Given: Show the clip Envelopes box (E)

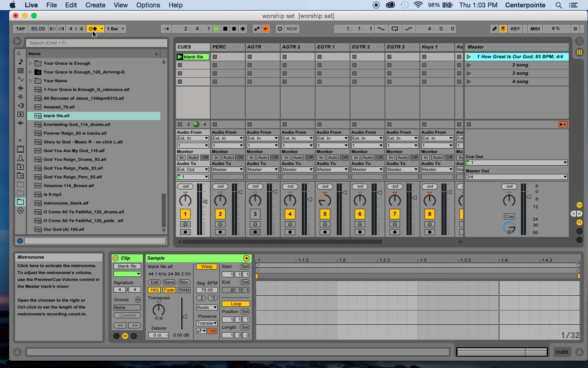Looking at the screenshot, I should [x=134, y=336].
